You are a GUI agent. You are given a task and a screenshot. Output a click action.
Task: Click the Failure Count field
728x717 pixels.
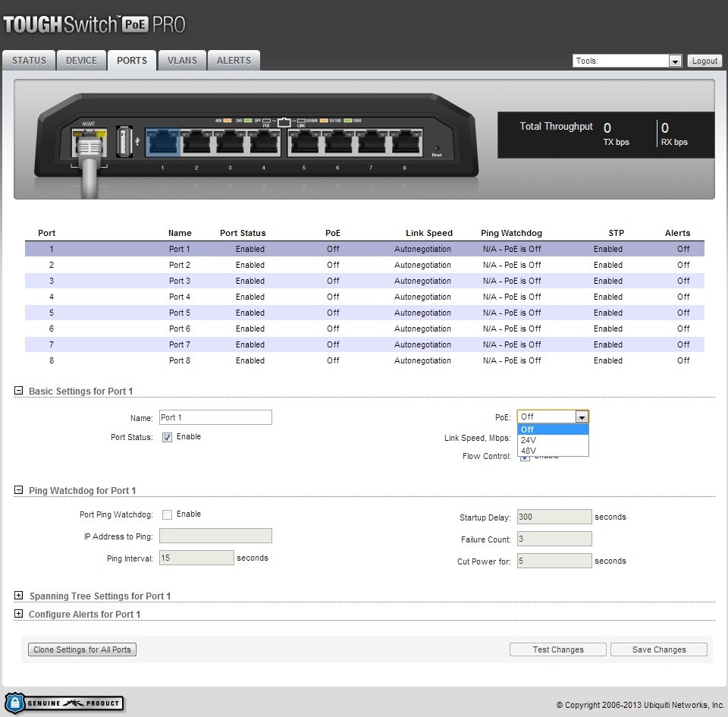click(554, 539)
